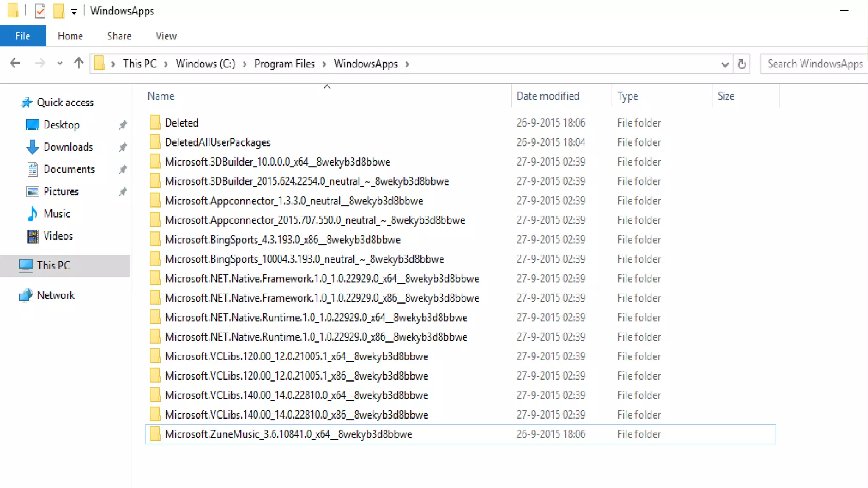The image size is (868, 488).
Task: Click the Search WindowsApps box
Action: [x=814, y=64]
